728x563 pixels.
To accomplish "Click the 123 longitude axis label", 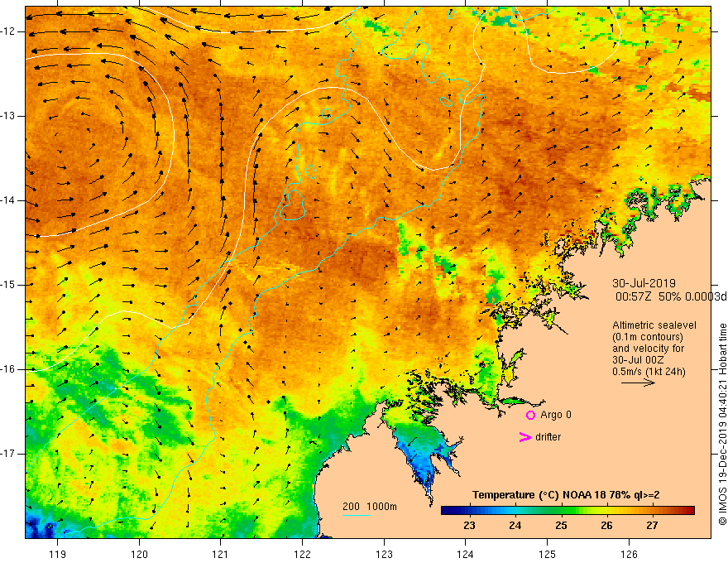I will coord(384,554).
